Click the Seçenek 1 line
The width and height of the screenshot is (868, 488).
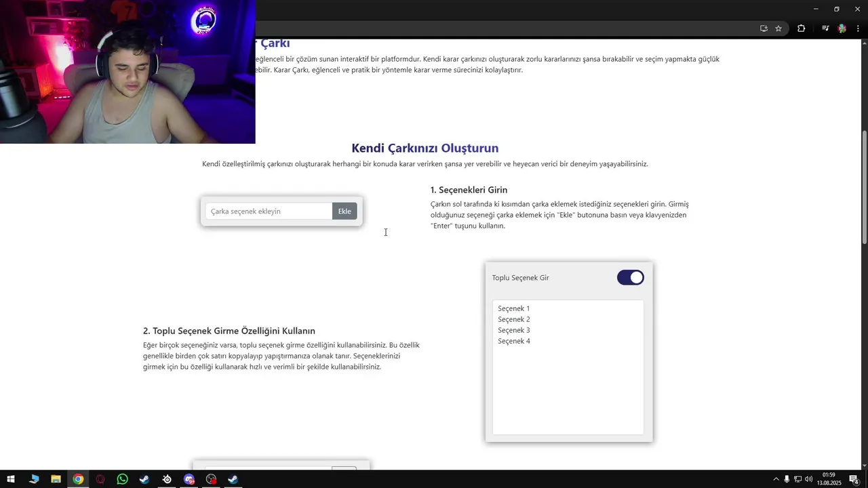pos(514,308)
